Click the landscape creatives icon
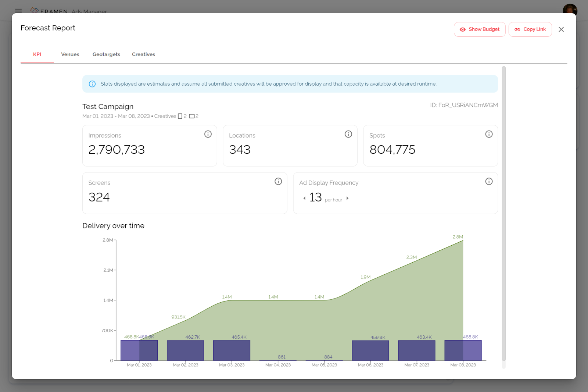Image resolution: width=588 pixels, height=392 pixels. [192, 116]
